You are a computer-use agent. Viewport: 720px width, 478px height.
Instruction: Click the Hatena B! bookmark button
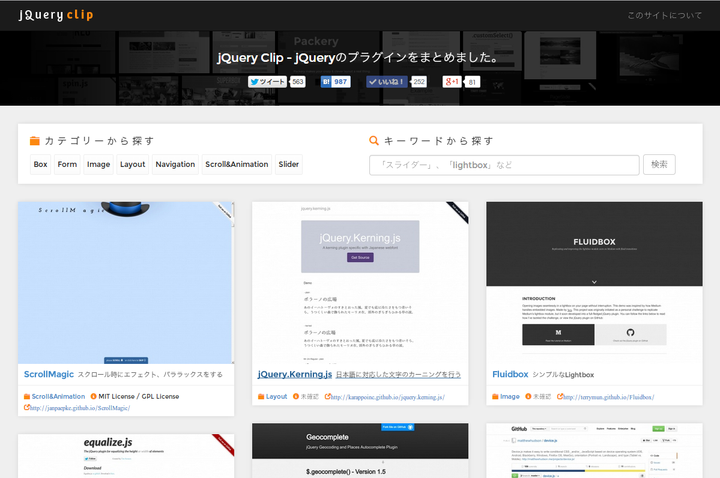tap(326, 82)
